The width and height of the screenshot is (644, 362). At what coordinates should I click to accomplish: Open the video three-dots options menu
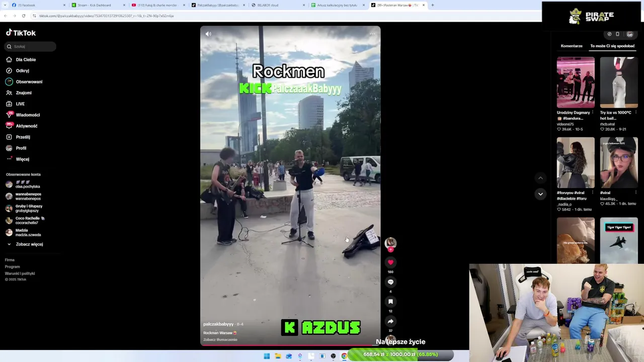point(372,34)
